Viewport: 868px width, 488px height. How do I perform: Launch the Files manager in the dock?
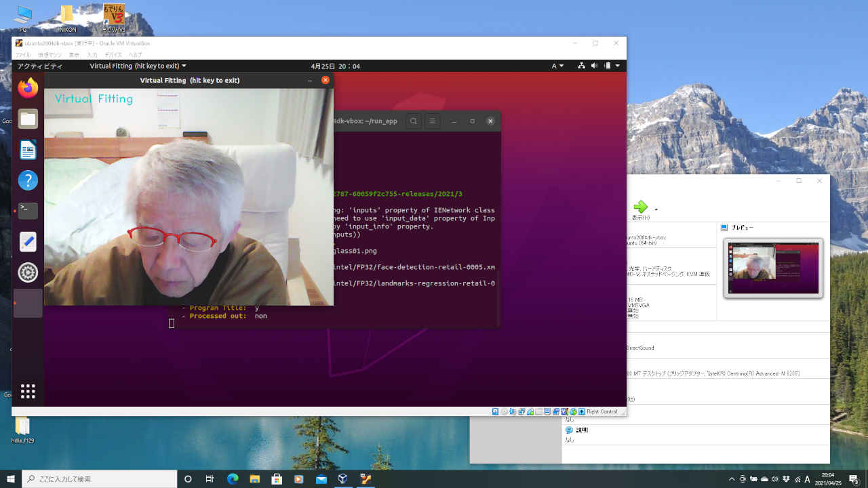(28, 119)
